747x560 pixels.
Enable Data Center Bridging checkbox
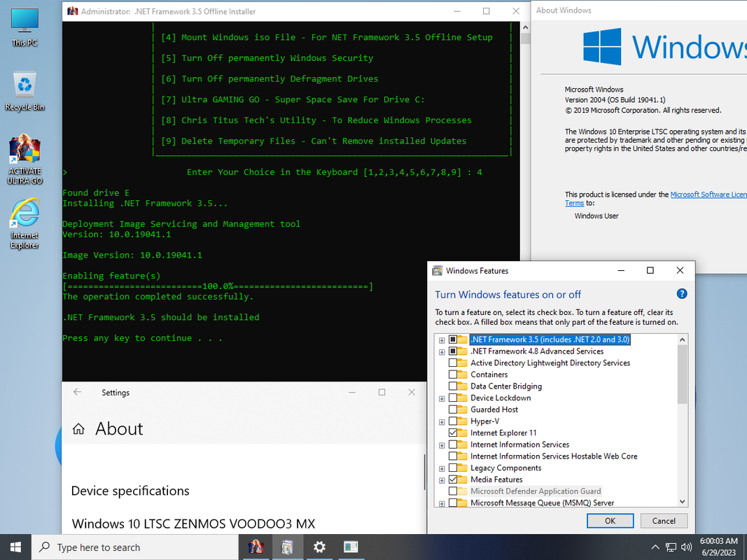pos(452,386)
